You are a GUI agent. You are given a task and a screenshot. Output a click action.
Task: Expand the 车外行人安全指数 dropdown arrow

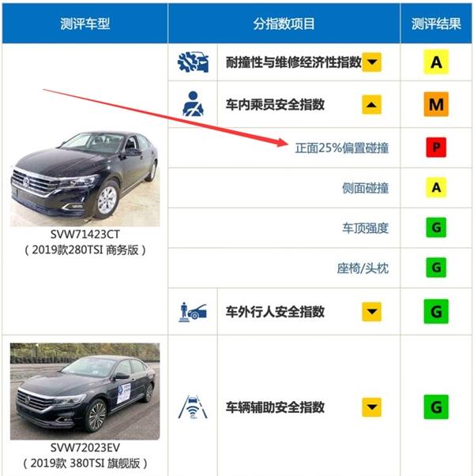click(371, 312)
